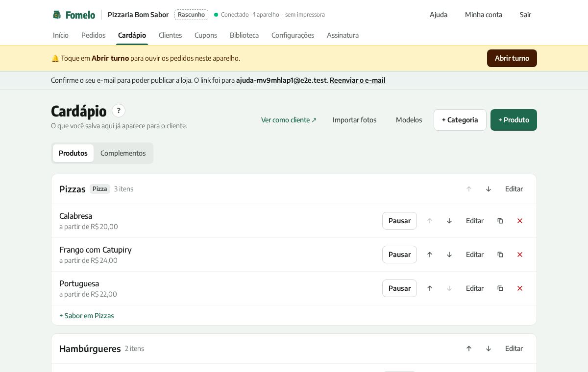Image resolution: width=588 pixels, height=372 pixels.
Task: Duplicate the Portuguesa pizza
Action: point(500,288)
